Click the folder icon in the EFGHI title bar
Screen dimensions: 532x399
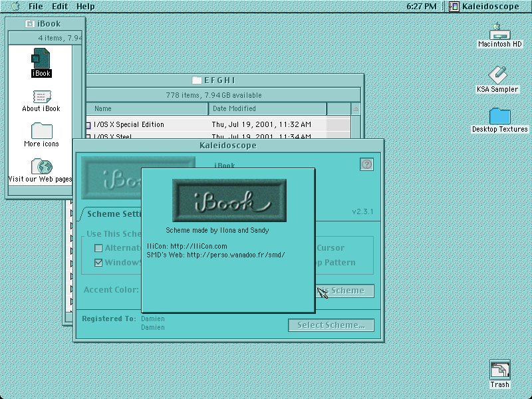[x=196, y=80]
